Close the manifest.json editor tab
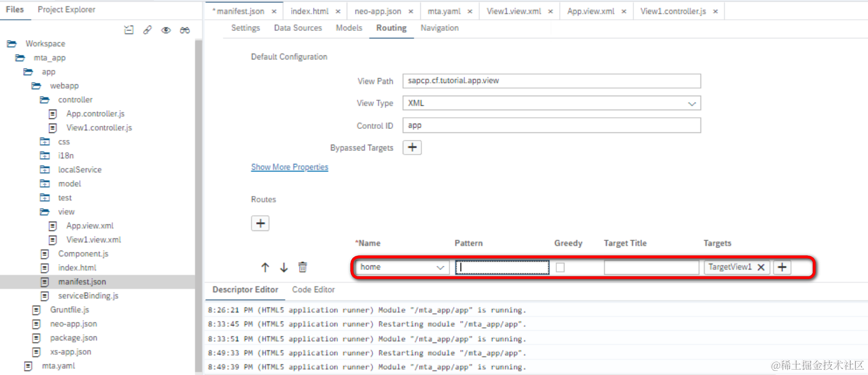This screenshot has height=375, width=868. (x=274, y=11)
